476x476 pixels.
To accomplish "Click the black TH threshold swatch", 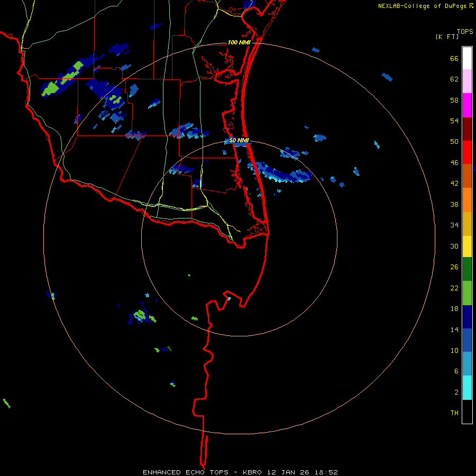I will click(x=467, y=411).
